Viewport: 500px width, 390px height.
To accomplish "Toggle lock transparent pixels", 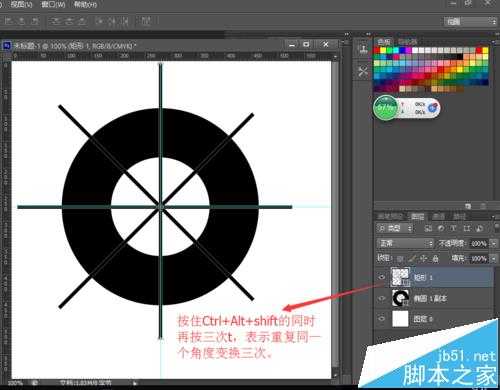I will tap(400, 258).
